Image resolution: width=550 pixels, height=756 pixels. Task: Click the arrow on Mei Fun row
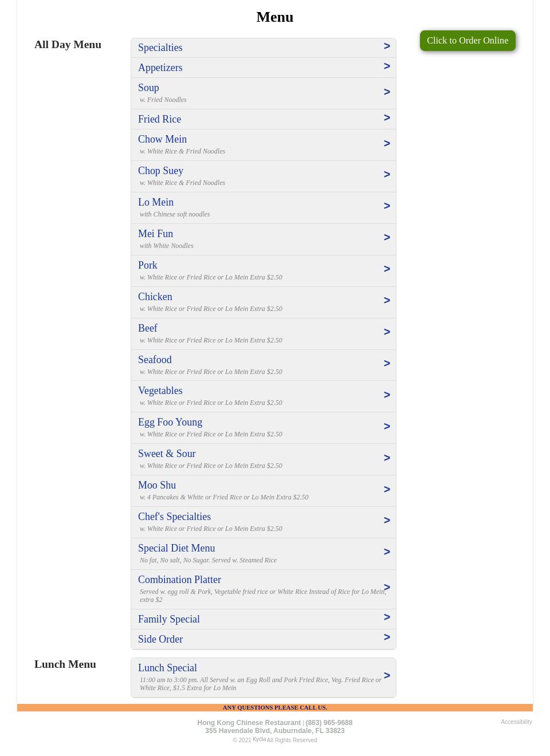[x=387, y=238]
